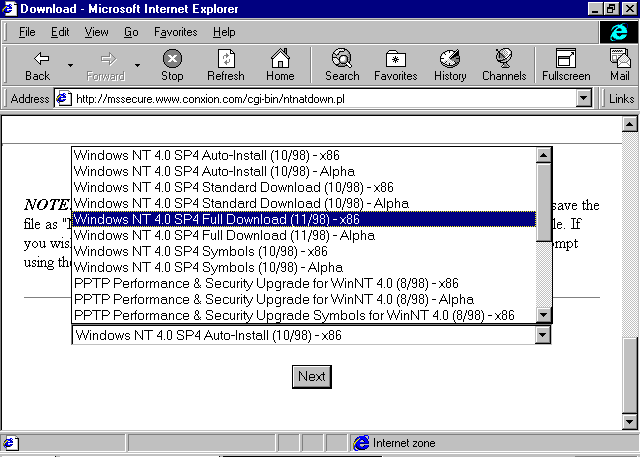Open the Favorites toolbar button
Viewport: 640px width, 457px height.
pos(395,59)
